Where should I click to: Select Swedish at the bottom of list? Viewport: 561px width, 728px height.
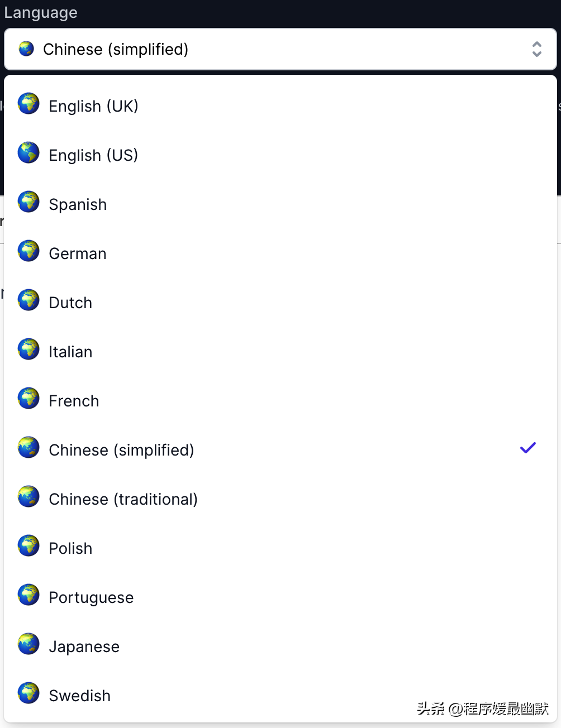point(79,696)
